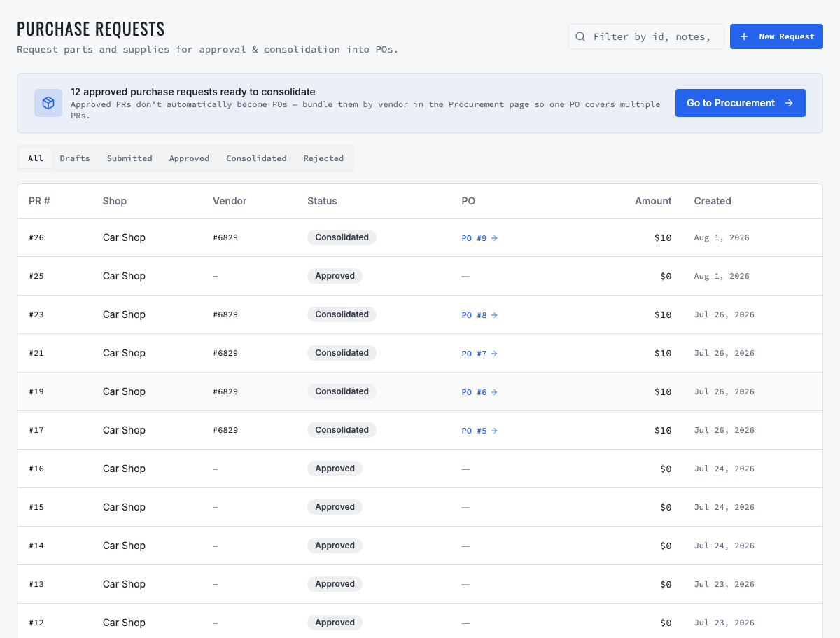Click the arrow beside PO #8
840x638 pixels.
[494, 315]
